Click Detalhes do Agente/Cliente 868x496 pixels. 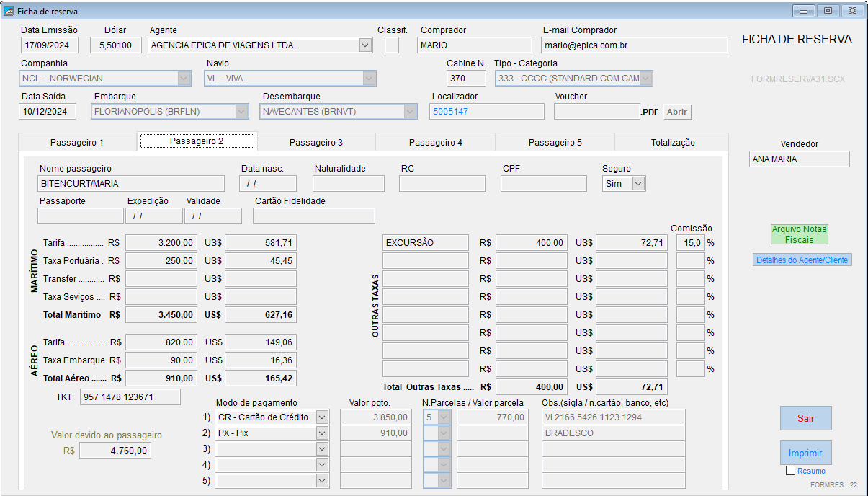tap(803, 260)
